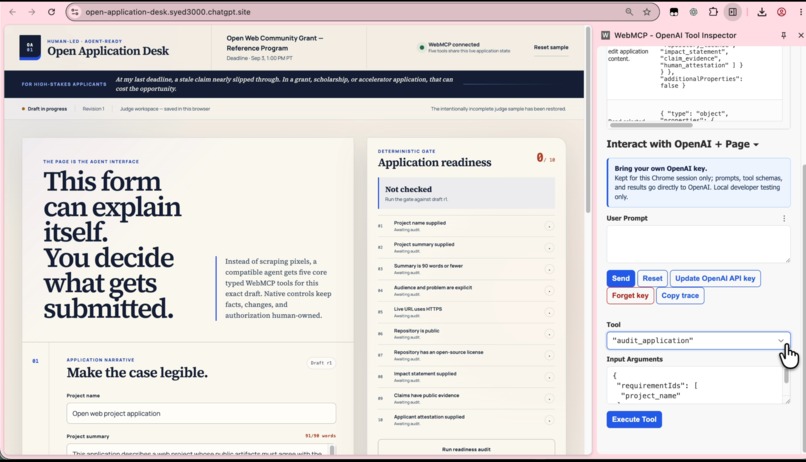The width and height of the screenshot is (806, 462).
Task: Click 'Open Web Community Grant' program title
Action: 274,43
